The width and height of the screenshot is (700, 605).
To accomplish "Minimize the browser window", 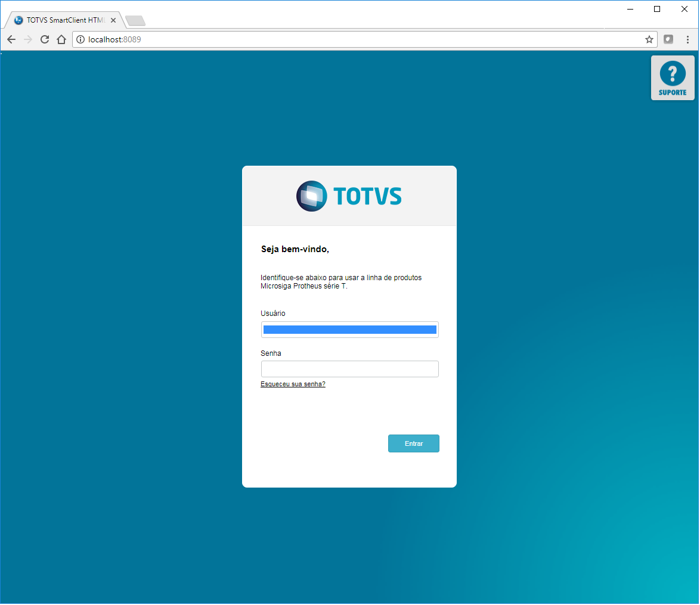I will coord(630,9).
